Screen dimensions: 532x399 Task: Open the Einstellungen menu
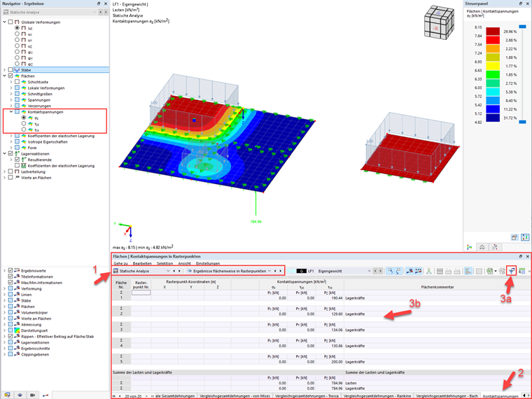click(208, 263)
